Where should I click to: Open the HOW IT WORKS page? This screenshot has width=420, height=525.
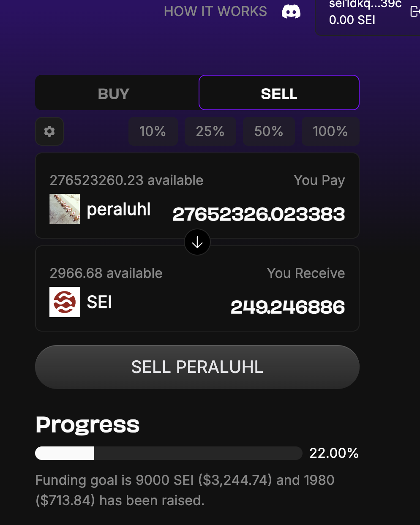pos(215,11)
